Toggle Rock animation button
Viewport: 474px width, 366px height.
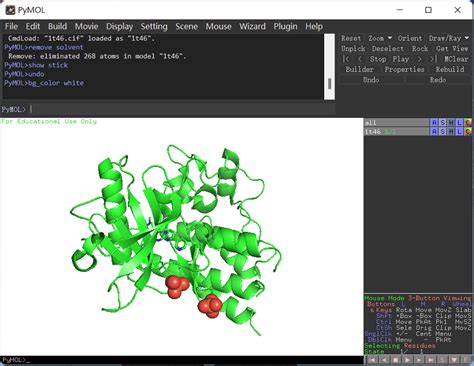click(420, 49)
